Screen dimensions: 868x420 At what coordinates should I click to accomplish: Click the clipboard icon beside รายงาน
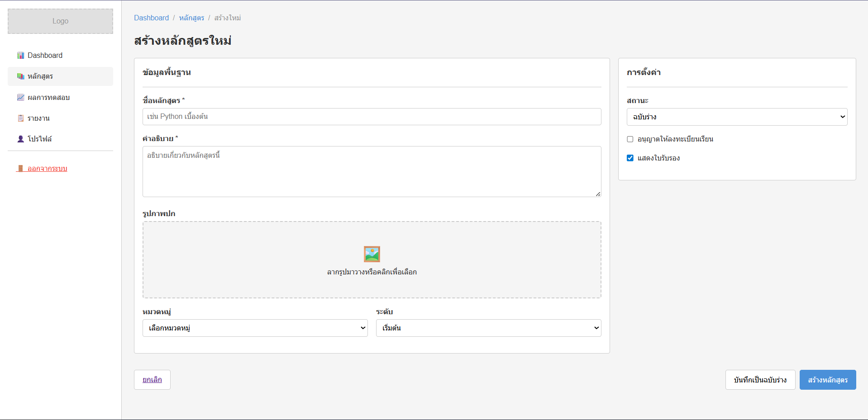(20, 118)
